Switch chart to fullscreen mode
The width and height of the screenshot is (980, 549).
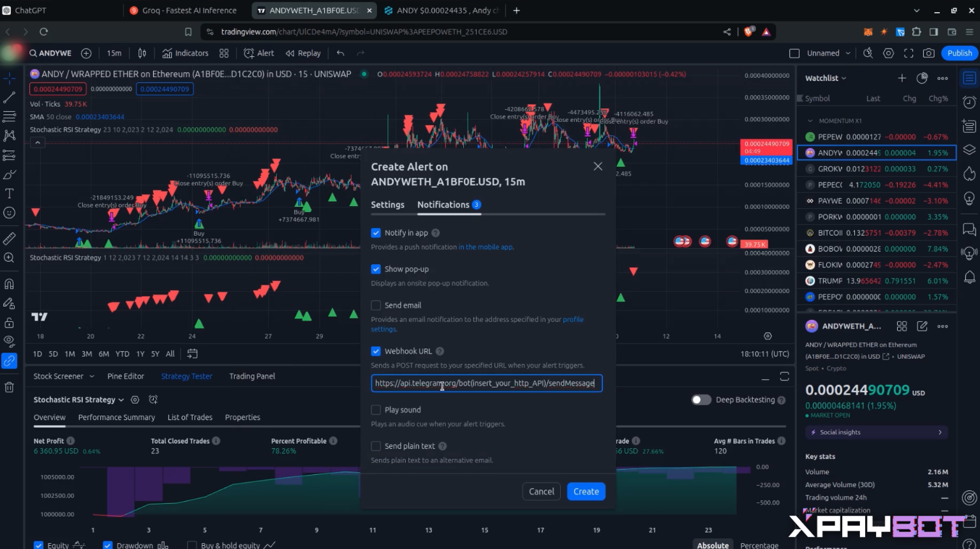909,53
